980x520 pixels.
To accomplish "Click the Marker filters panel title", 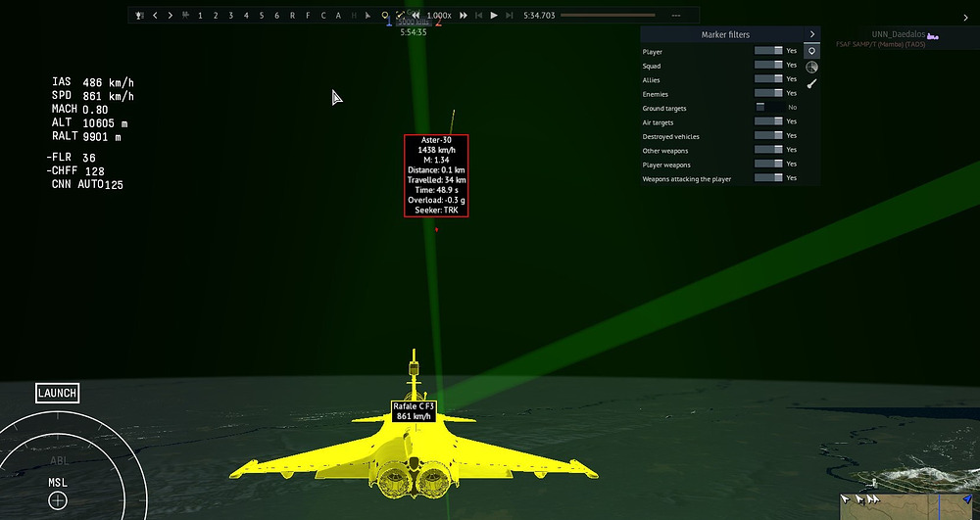I will point(725,35).
